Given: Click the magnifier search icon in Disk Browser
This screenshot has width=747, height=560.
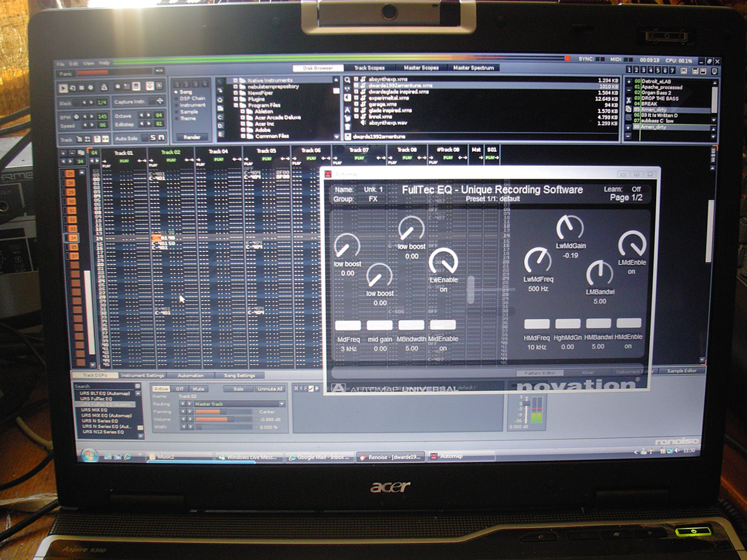Looking at the screenshot, I should 347,80.
